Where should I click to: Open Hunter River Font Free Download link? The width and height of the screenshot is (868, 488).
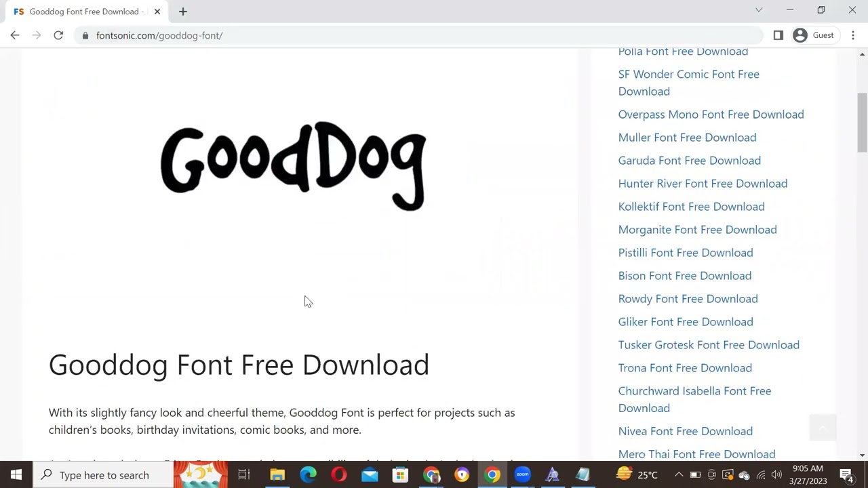703,184
